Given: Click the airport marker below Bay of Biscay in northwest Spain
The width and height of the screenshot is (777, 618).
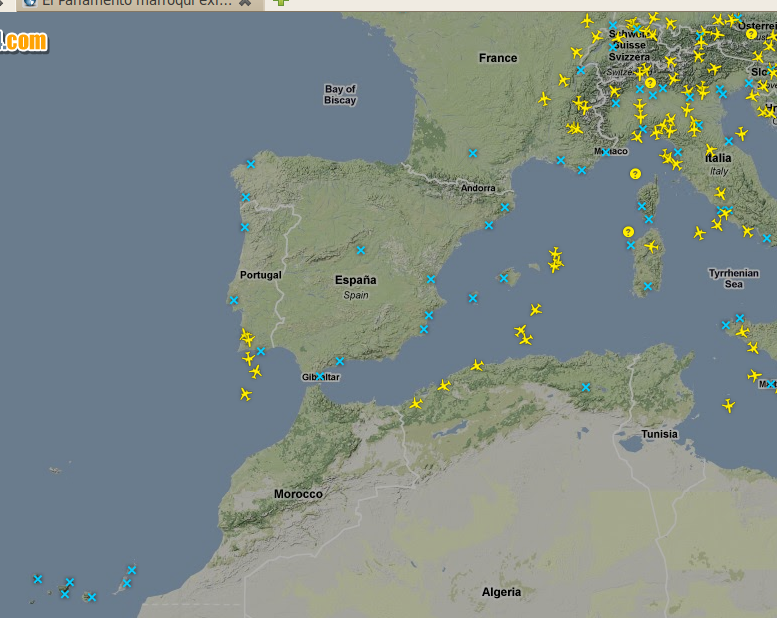Looking at the screenshot, I should point(251,164).
